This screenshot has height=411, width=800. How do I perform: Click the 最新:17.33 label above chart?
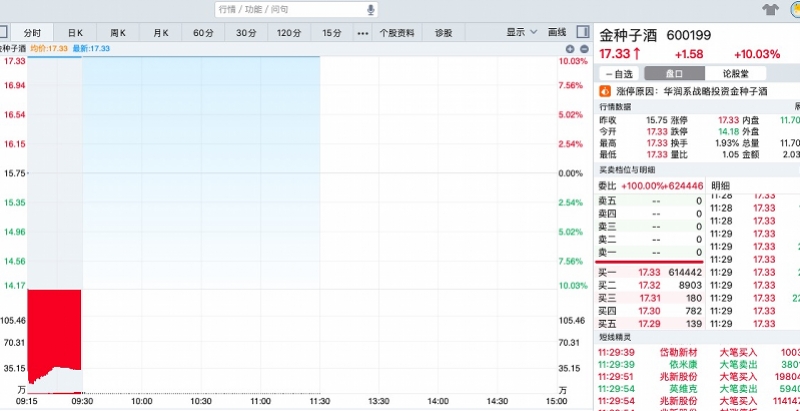pos(91,49)
